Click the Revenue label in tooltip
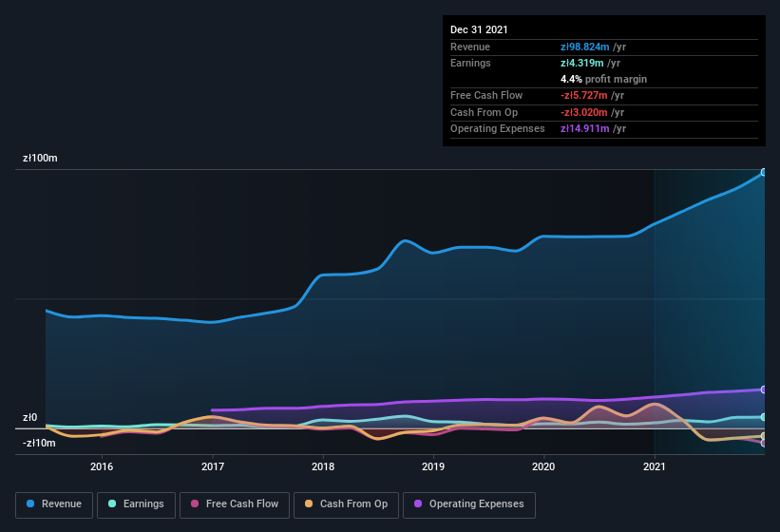The height and width of the screenshot is (532, 780). (470, 47)
